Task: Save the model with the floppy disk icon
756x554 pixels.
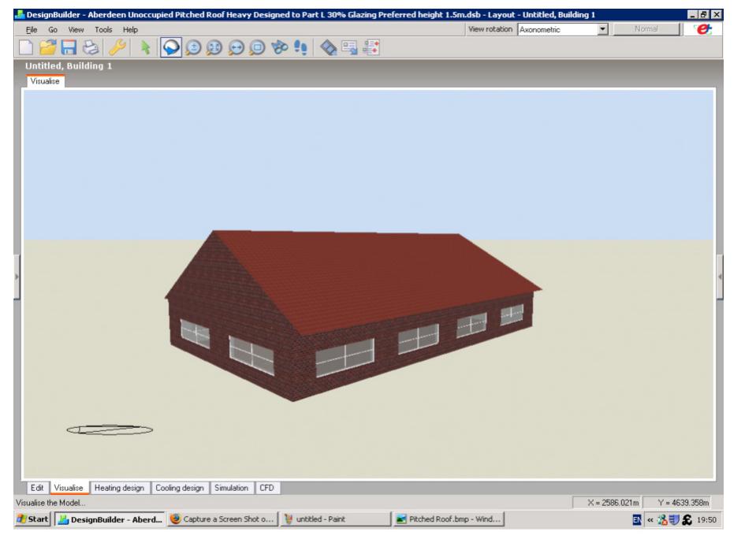Action: [69, 48]
